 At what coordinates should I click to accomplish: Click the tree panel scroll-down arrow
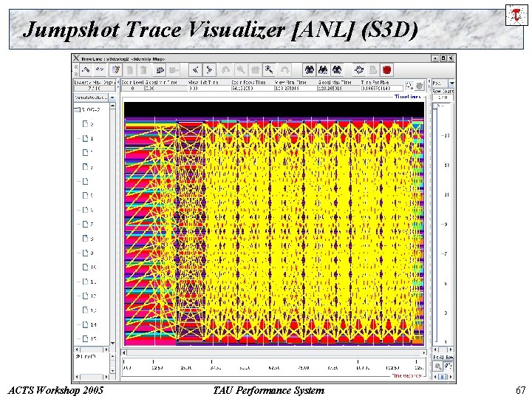click(112, 343)
